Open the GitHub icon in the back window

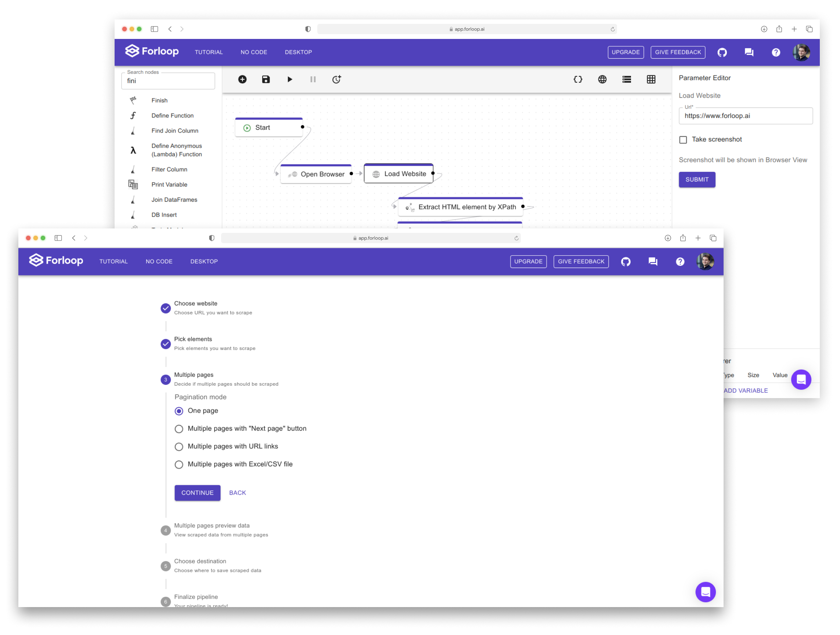pos(722,53)
